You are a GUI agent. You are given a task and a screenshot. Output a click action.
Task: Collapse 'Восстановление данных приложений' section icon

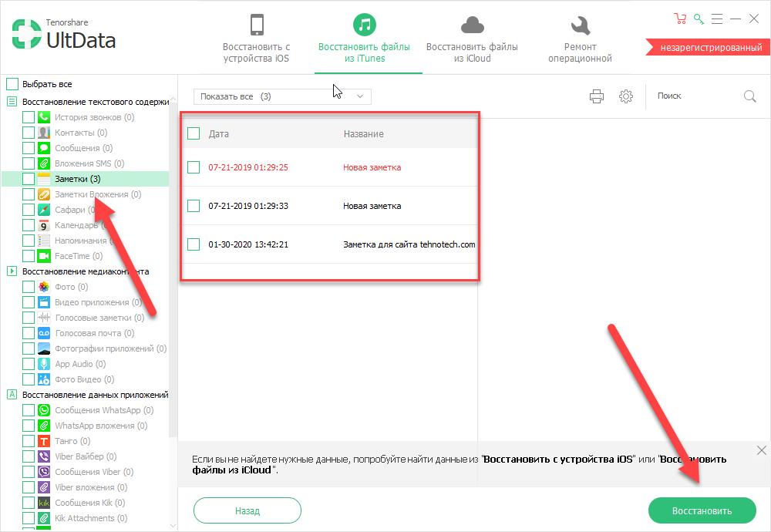coord(12,394)
